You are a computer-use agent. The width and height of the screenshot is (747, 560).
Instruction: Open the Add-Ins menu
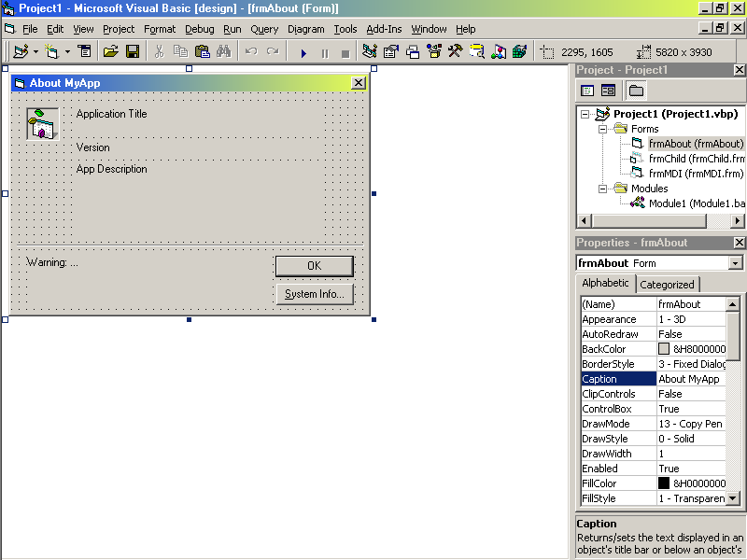pyautogui.click(x=384, y=29)
